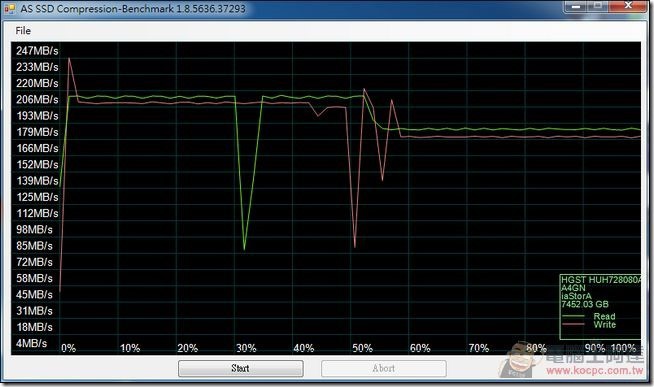Image resolution: width=654 pixels, height=387 pixels.
Task: Click the 58MB/s axis label
Action: [34, 279]
